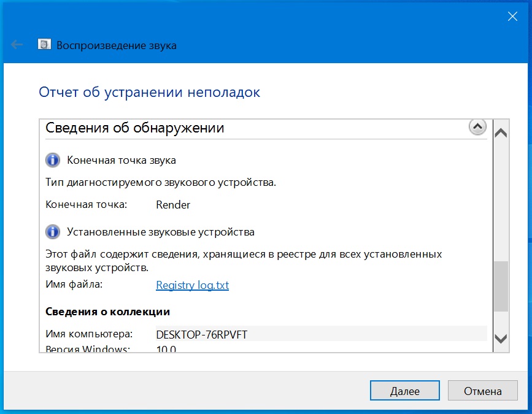Click the Воспроизведение звука window title
Viewport: 532px width, 414px height.
pyautogui.click(x=117, y=45)
